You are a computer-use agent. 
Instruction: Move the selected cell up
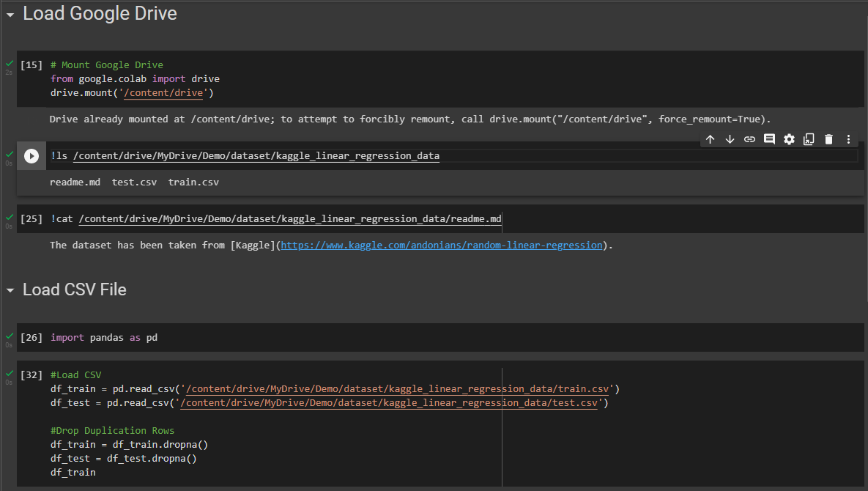click(710, 139)
